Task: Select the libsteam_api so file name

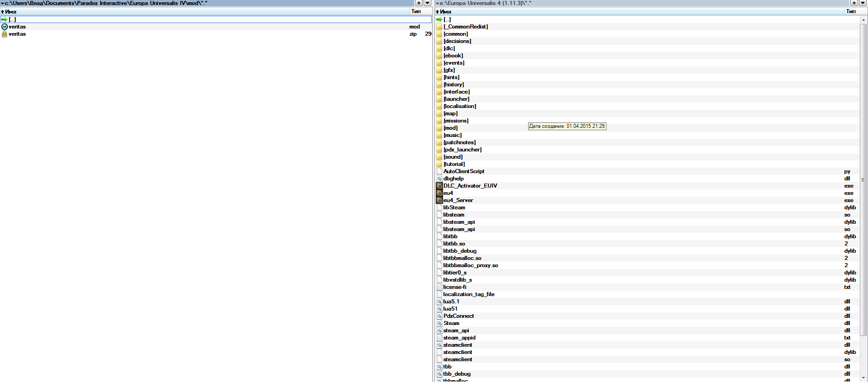Action: pos(459,229)
